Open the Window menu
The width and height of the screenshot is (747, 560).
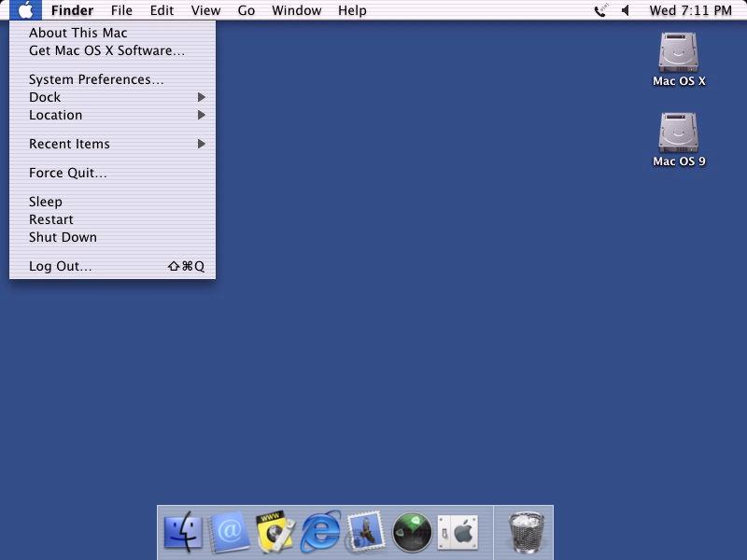[x=296, y=10]
